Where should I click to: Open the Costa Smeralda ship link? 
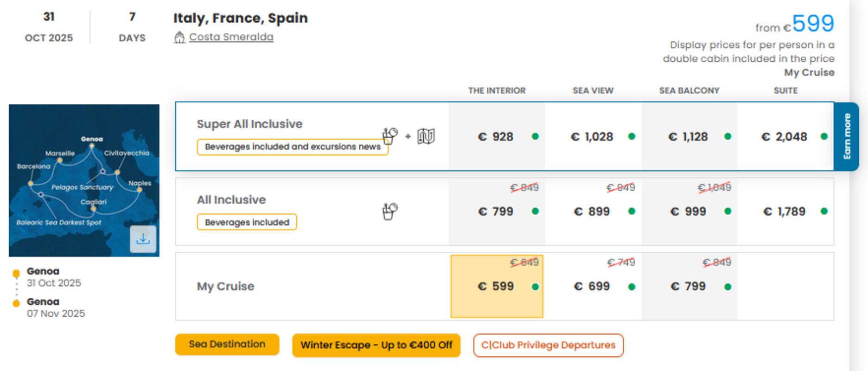coord(231,37)
